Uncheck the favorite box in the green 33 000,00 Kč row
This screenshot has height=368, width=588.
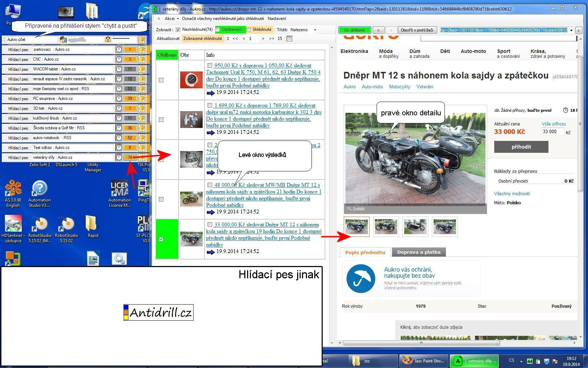pyautogui.click(x=161, y=239)
